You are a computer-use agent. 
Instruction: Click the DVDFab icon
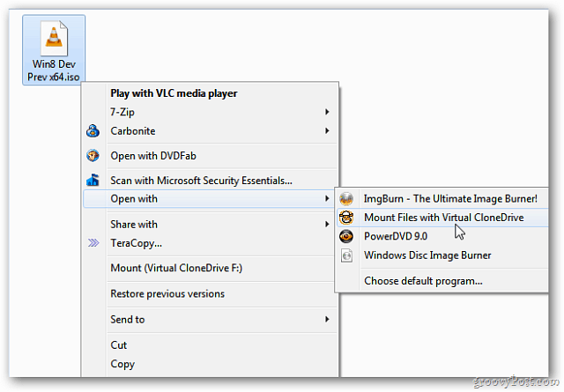93,156
